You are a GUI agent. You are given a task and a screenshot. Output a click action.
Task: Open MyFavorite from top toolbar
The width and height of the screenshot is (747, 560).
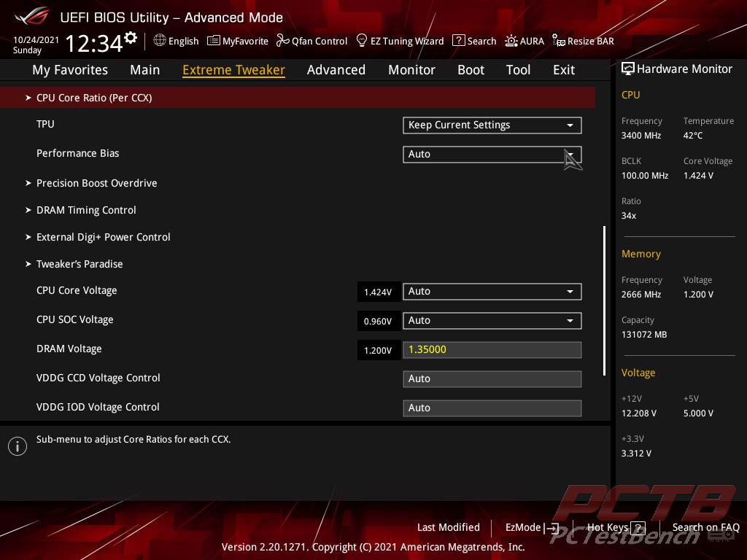coord(245,42)
